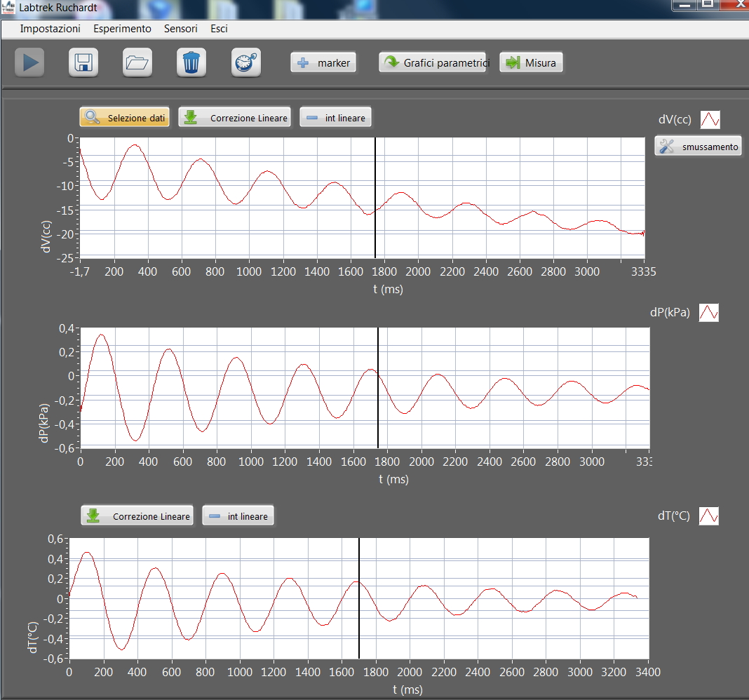
Task: Click the floppy disk save icon
Action: (83, 62)
